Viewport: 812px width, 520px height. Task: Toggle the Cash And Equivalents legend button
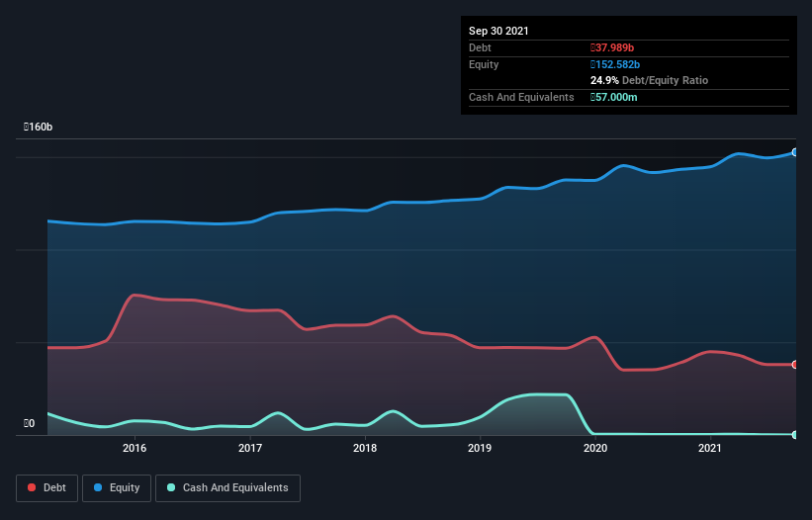pos(227,488)
